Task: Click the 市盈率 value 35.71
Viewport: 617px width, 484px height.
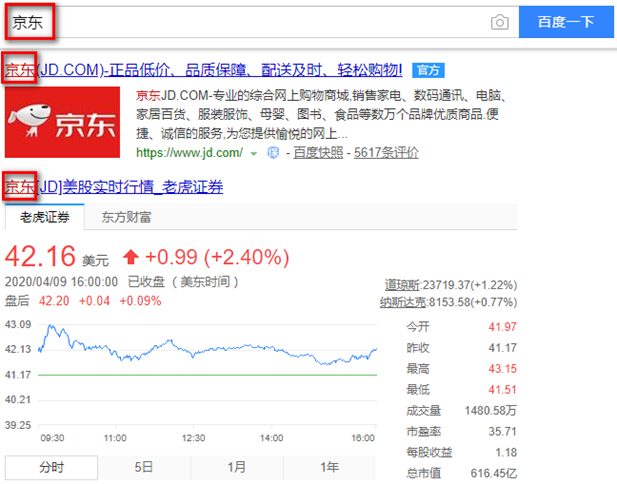Action: [x=502, y=431]
